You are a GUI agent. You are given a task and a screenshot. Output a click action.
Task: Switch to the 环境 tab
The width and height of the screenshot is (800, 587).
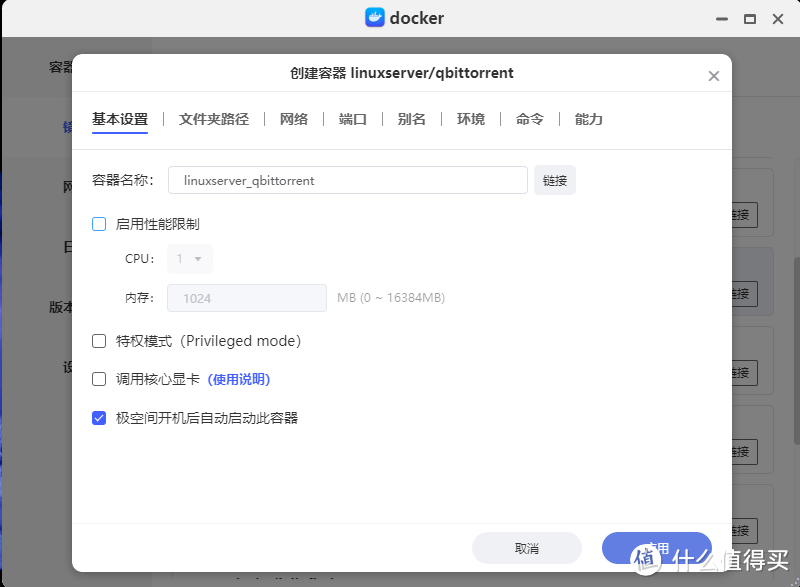[x=470, y=119]
